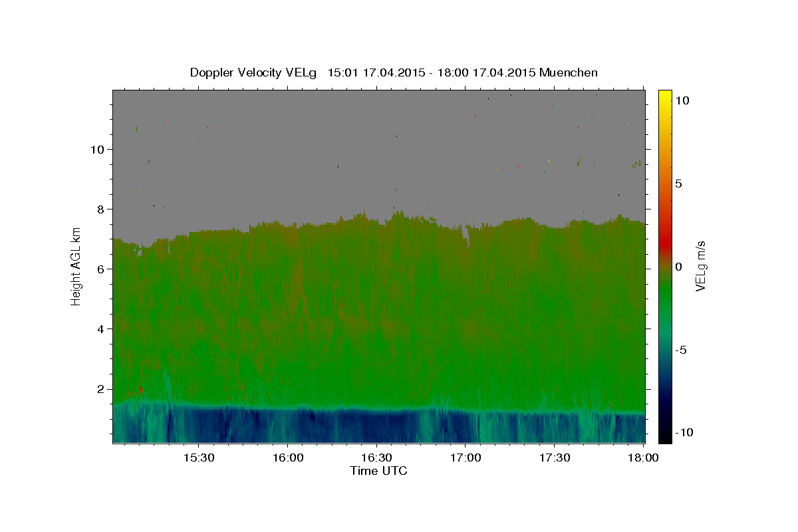Click the 16:30 time tick label
The width and height of the screenshot is (798, 532).
click(x=376, y=458)
